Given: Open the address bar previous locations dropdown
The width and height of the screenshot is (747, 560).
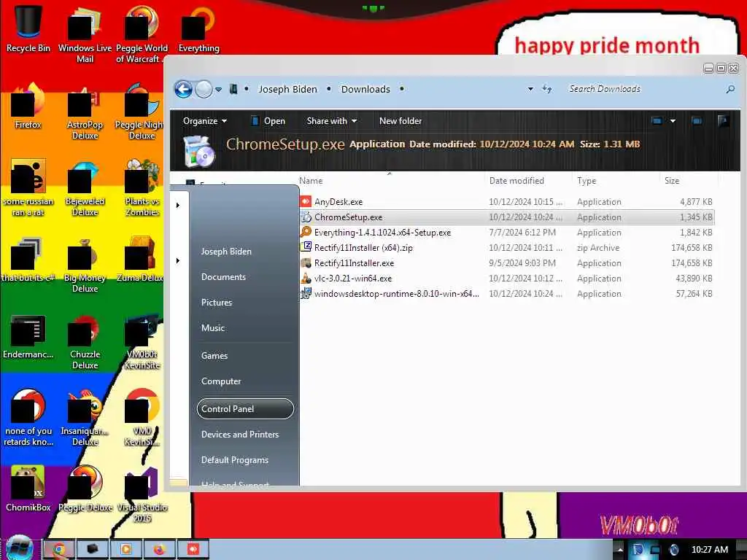Looking at the screenshot, I should click(x=530, y=89).
